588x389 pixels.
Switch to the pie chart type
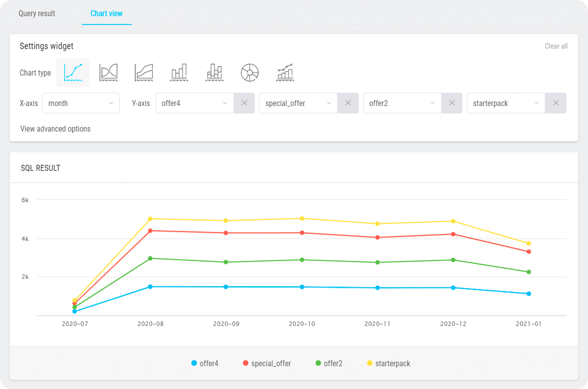250,73
